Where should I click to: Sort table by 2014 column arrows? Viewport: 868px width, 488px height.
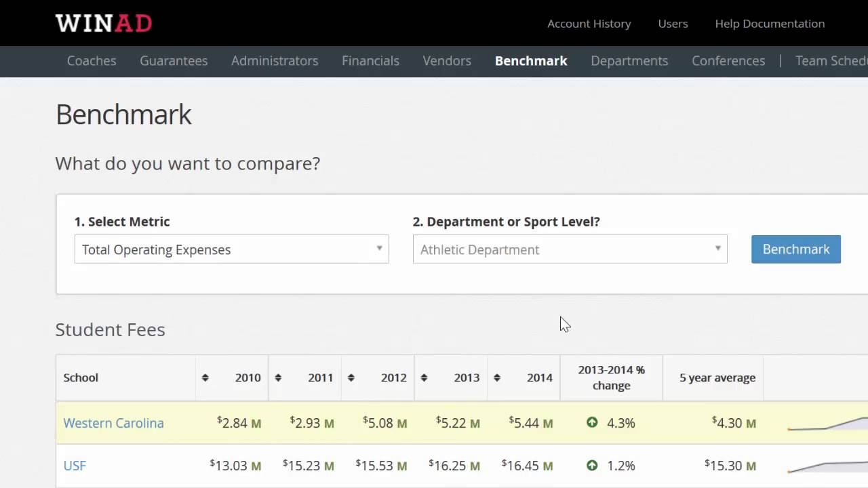click(497, 378)
